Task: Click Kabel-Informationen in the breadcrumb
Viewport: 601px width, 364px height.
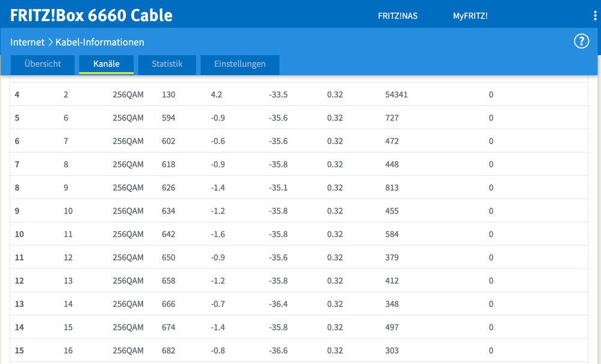Action: pos(100,42)
